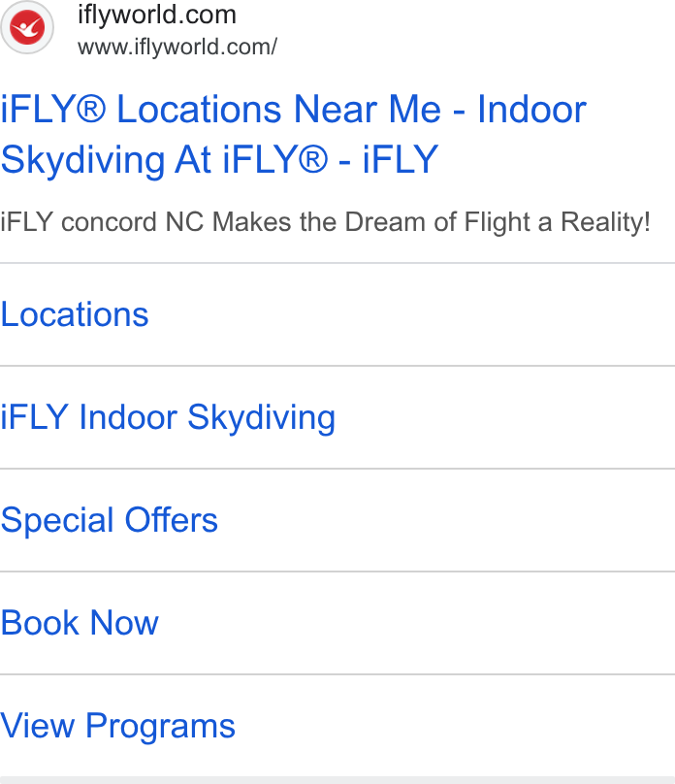The width and height of the screenshot is (675, 784).
Task: Click the gray divider bar below View Programs
Action: [337, 780]
